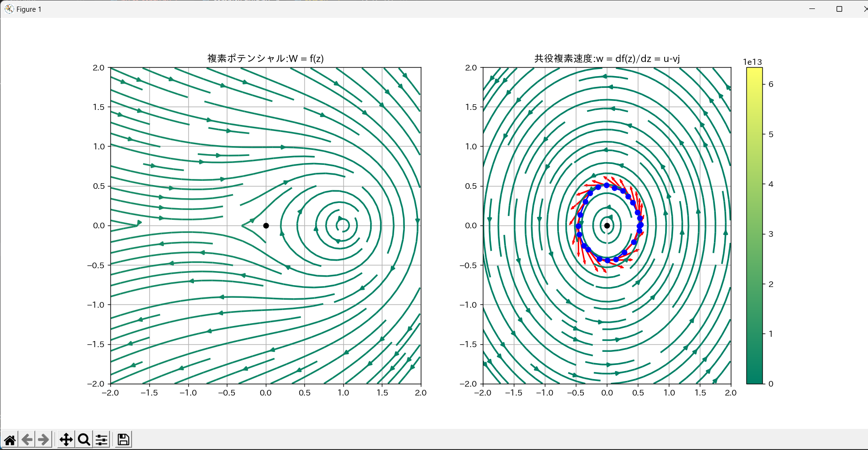Click the Figure 1 title bar text
The height and width of the screenshot is (450, 868).
pos(28,9)
